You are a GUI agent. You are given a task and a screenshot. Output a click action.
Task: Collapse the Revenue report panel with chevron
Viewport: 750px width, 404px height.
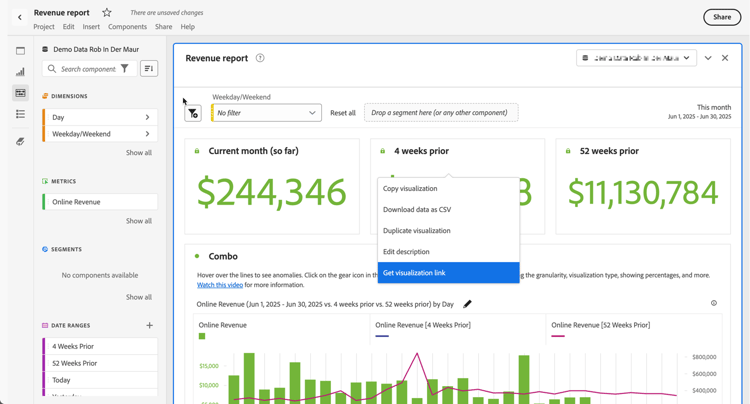pos(708,58)
